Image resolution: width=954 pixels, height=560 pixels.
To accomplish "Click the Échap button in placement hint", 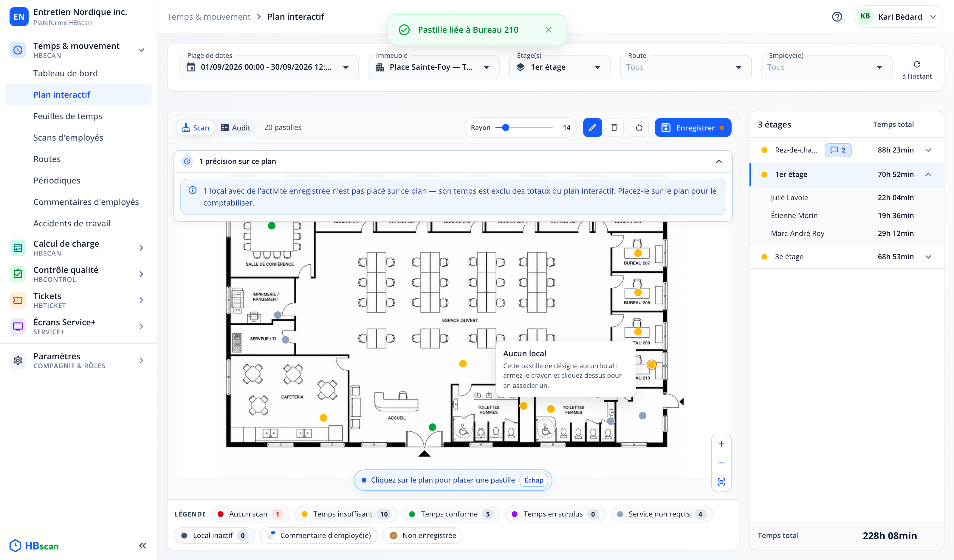I will 534,480.
